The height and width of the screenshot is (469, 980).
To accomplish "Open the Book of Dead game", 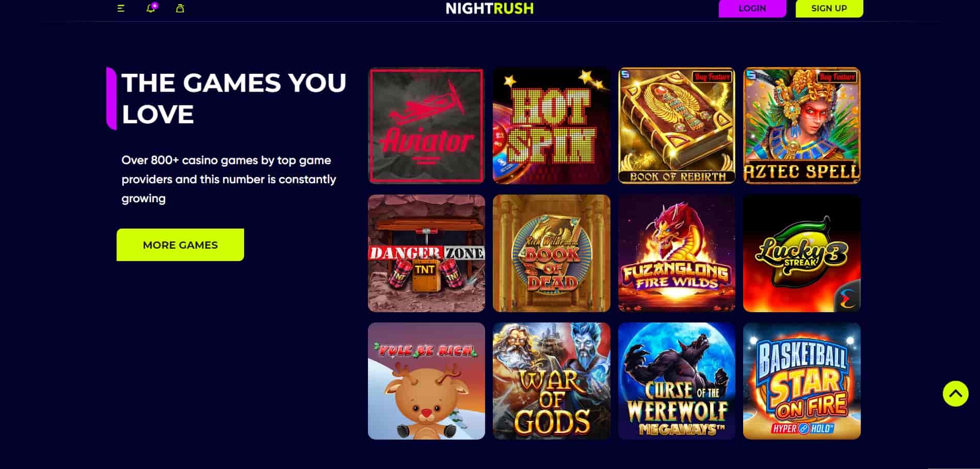I will coord(551,253).
